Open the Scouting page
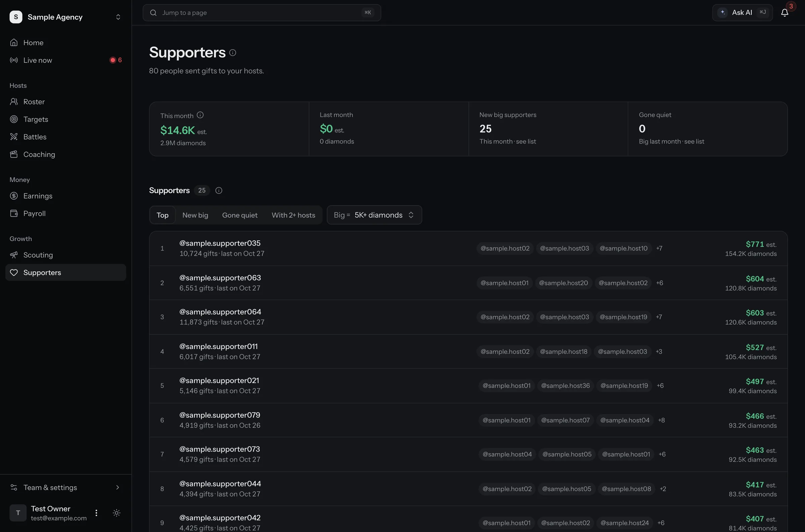This screenshot has width=805, height=532. 65,255
